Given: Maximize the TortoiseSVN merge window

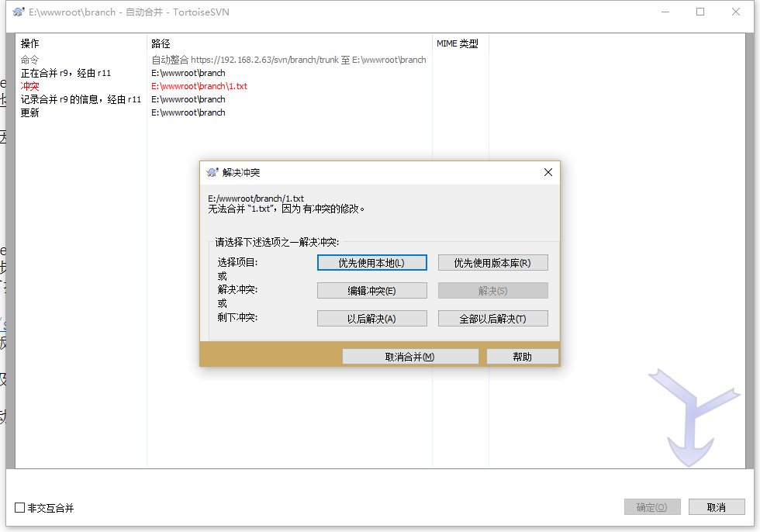Looking at the screenshot, I should point(700,12).
